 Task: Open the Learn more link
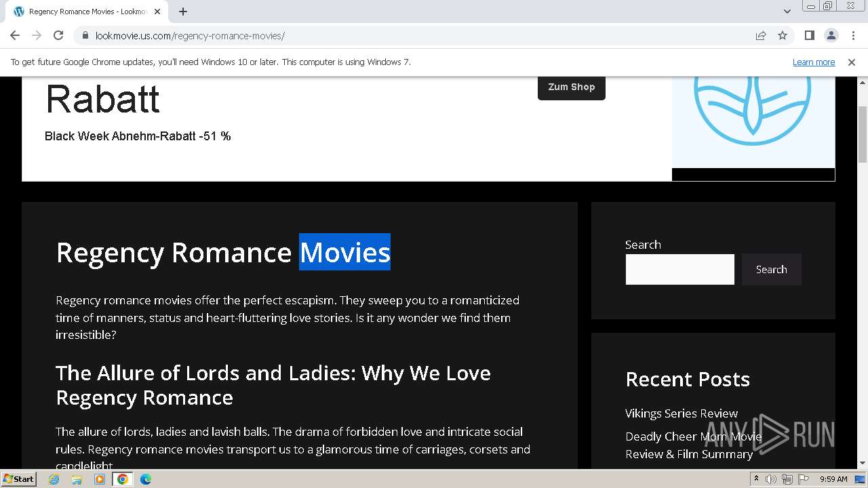tap(814, 62)
